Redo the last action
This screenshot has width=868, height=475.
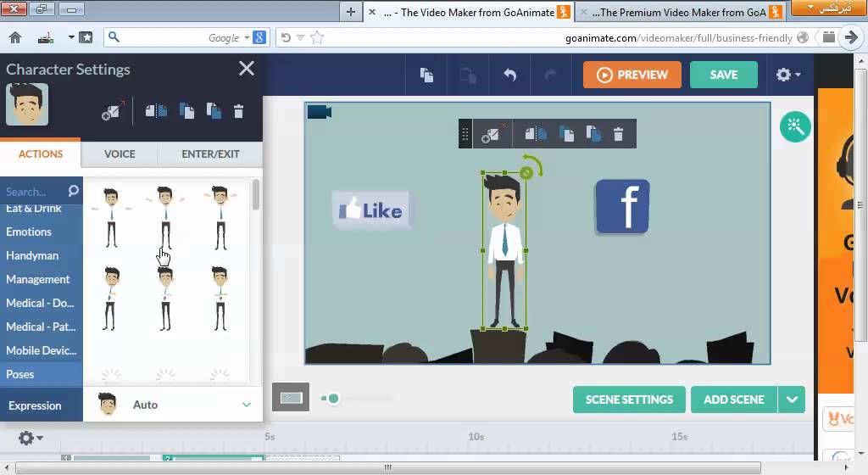[x=549, y=74]
